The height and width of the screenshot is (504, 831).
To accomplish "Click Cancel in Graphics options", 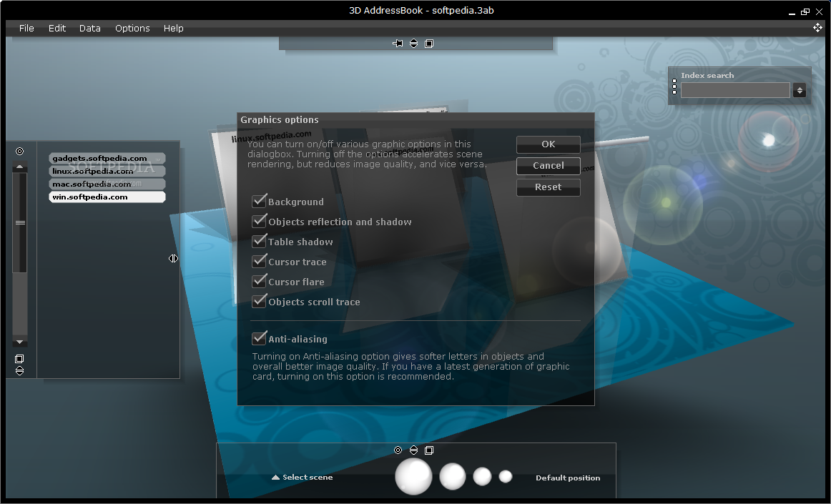I will (549, 166).
